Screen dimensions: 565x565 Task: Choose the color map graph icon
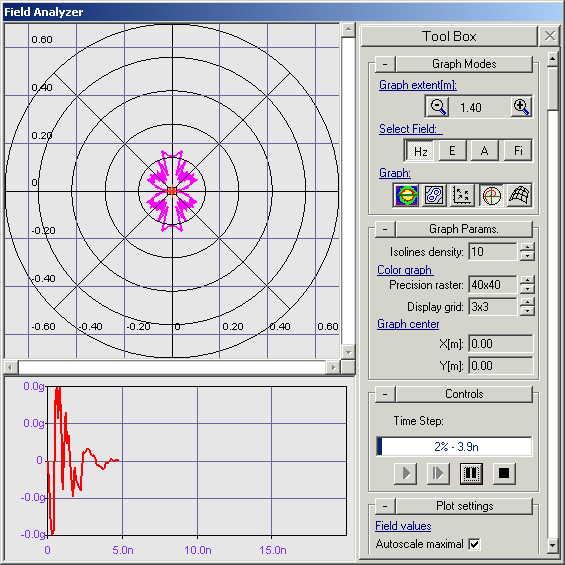point(406,195)
